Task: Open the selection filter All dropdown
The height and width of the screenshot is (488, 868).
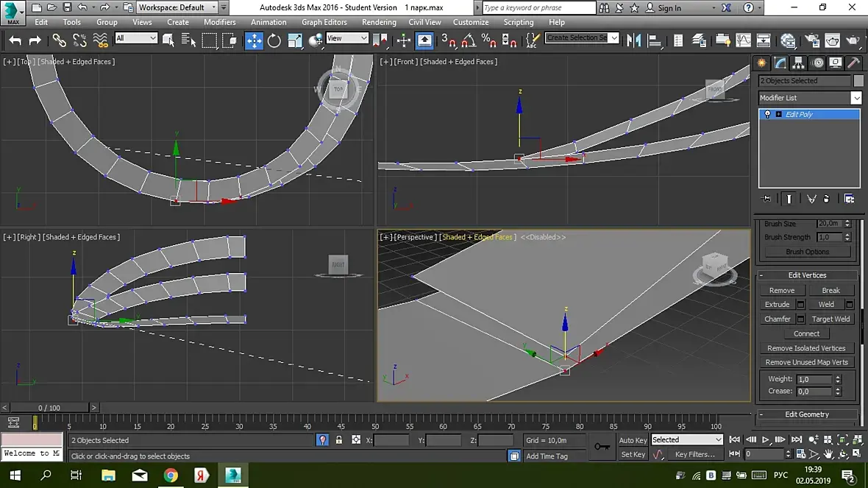Action: tap(136, 38)
